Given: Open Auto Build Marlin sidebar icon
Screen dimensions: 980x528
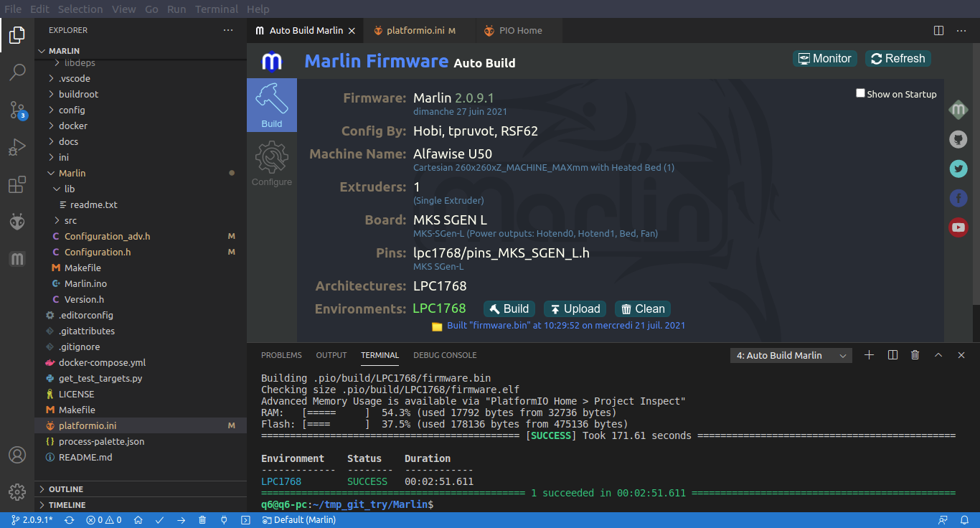Looking at the screenshot, I should (17, 259).
